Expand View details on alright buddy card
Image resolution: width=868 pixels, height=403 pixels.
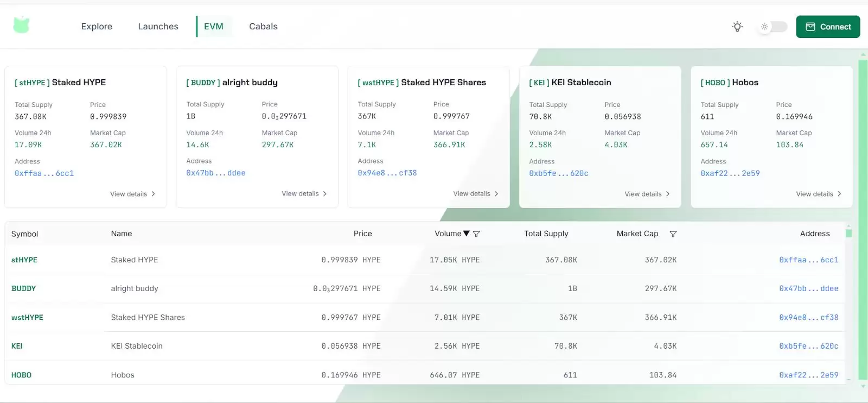point(304,194)
